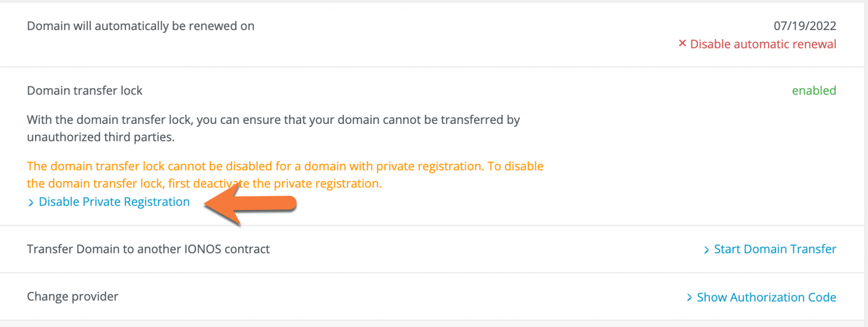Click the red X icon beside automatic renewal
The height and width of the screenshot is (327, 868).
point(682,44)
